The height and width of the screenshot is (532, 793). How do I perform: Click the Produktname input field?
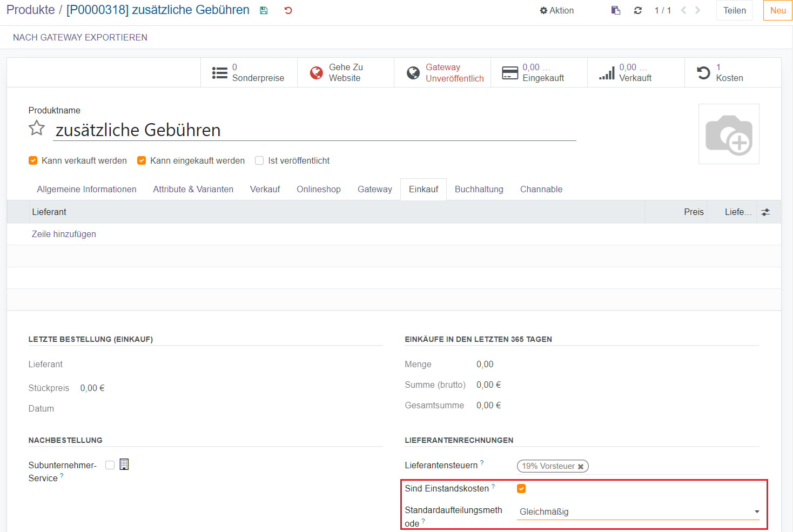[x=314, y=130]
